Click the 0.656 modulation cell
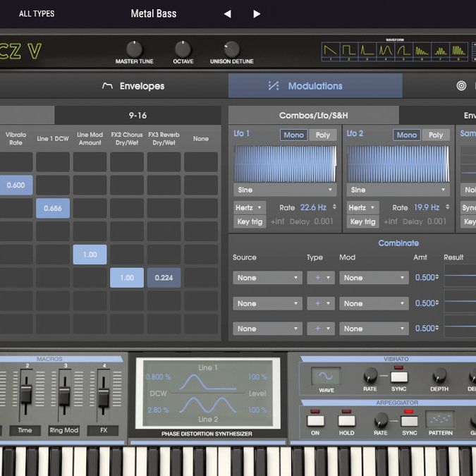The height and width of the screenshot is (476, 476). click(53, 208)
